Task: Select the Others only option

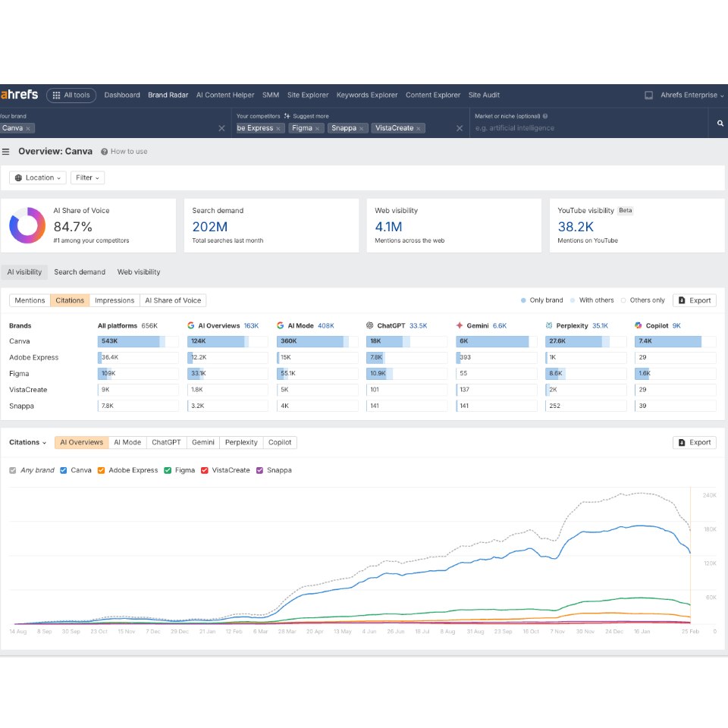Action: click(x=643, y=300)
